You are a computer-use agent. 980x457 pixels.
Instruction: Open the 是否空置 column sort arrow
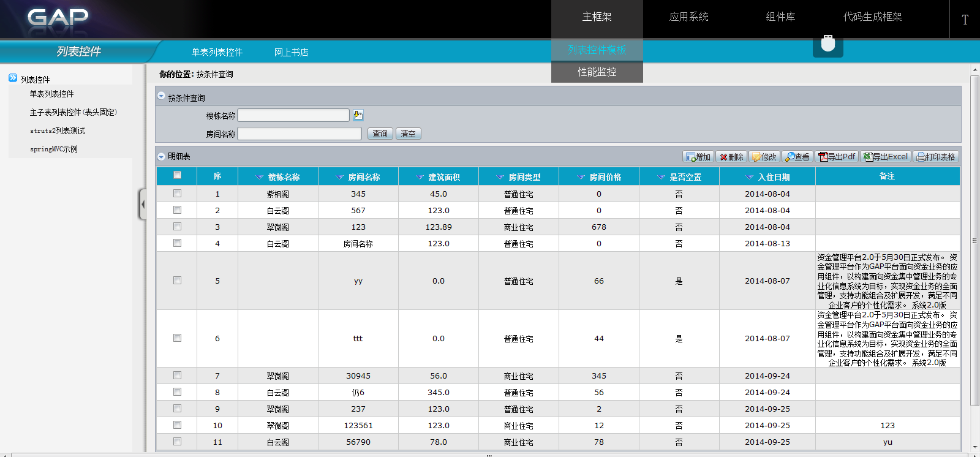pos(661,177)
